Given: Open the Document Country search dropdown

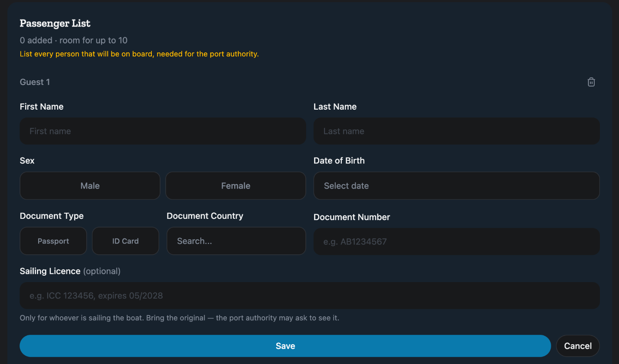Looking at the screenshot, I should pyautogui.click(x=236, y=241).
